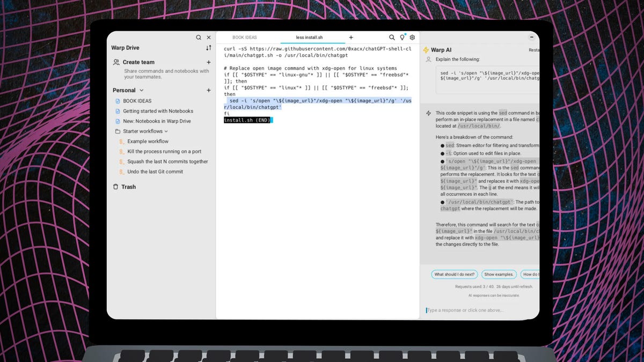
Task: Open Kill the process running on a port
Action: tap(164, 152)
